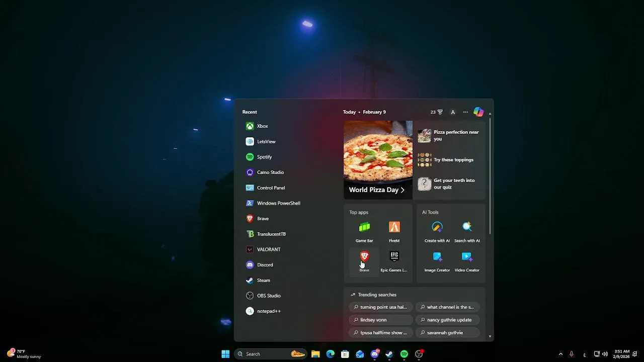The height and width of the screenshot is (362, 644).
Task: Click the microphone tray icon
Action: pyautogui.click(x=572, y=354)
